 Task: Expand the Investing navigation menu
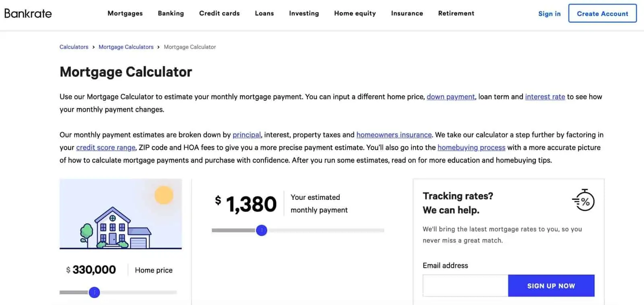[304, 13]
